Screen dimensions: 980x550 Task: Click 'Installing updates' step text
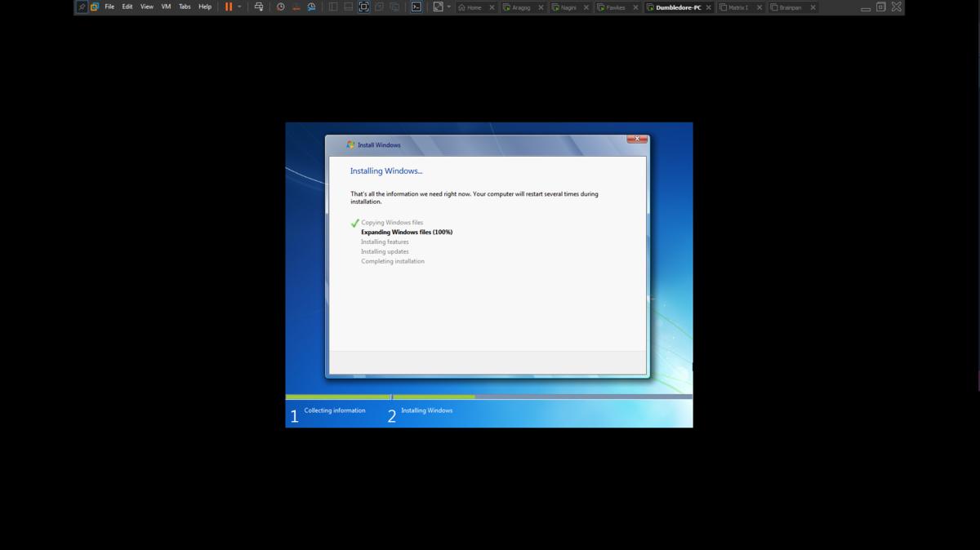[385, 252]
